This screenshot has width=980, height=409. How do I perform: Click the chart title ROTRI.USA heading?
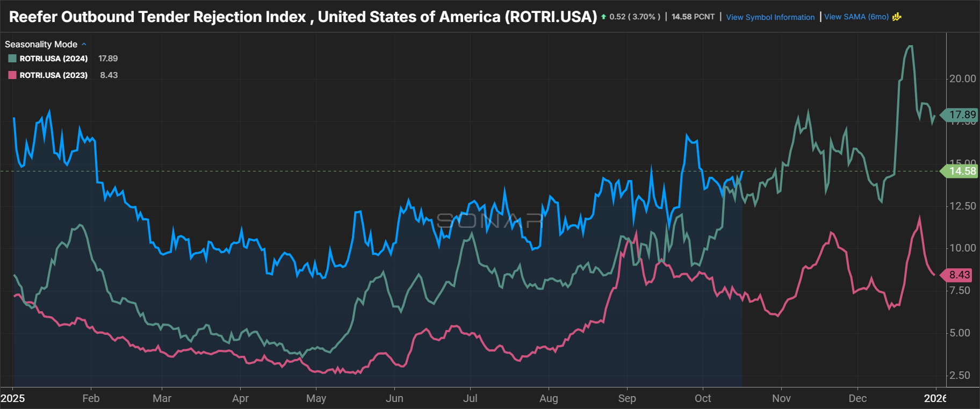pyautogui.click(x=303, y=17)
